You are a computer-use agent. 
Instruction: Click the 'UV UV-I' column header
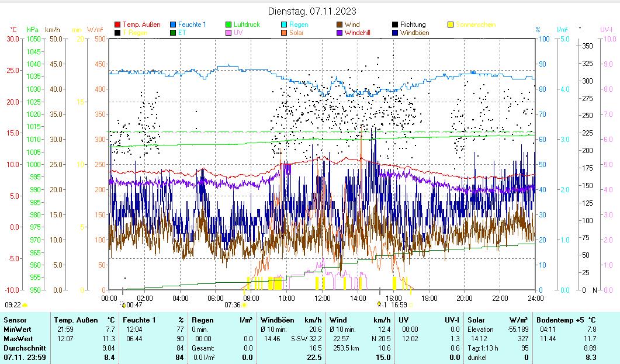coord(429,320)
